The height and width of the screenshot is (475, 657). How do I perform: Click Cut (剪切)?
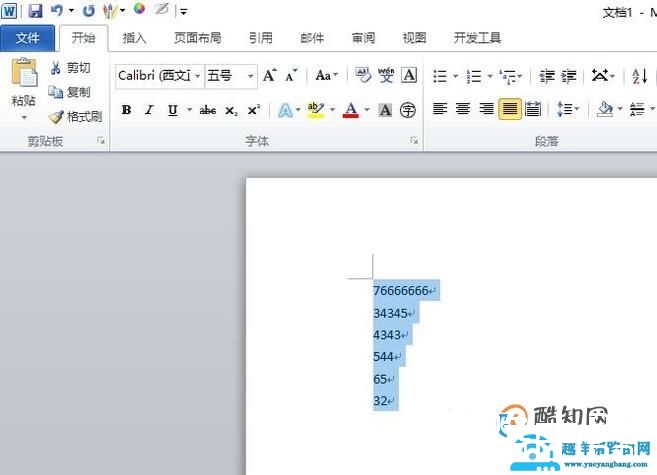(x=70, y=67)
